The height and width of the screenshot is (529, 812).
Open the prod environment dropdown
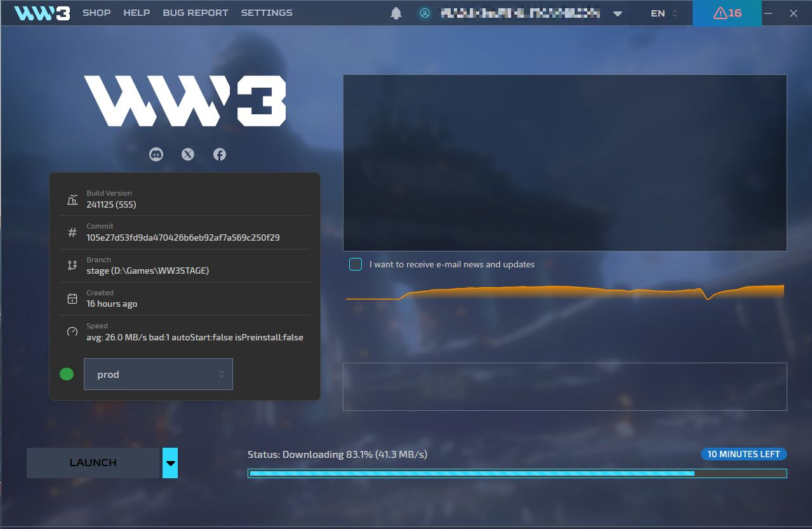[x=158, y=374]
